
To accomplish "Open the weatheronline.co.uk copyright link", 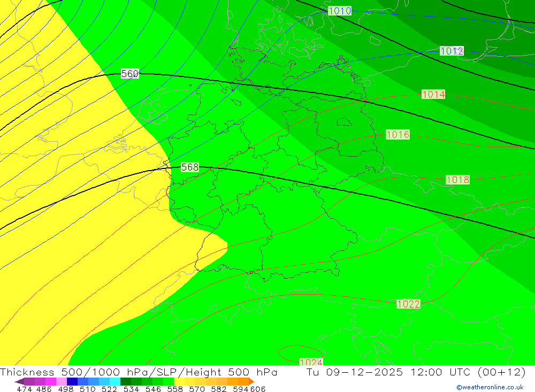I will tap(490, 387).
